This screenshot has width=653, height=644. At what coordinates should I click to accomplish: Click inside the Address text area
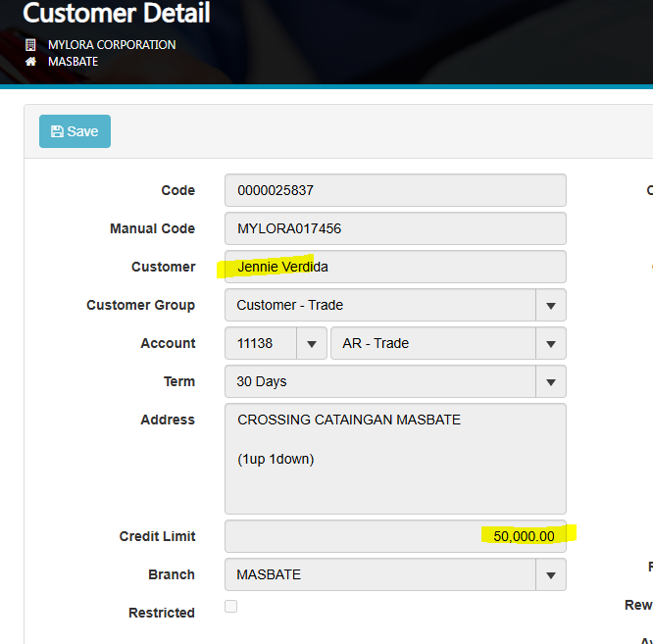pos(395,459)
